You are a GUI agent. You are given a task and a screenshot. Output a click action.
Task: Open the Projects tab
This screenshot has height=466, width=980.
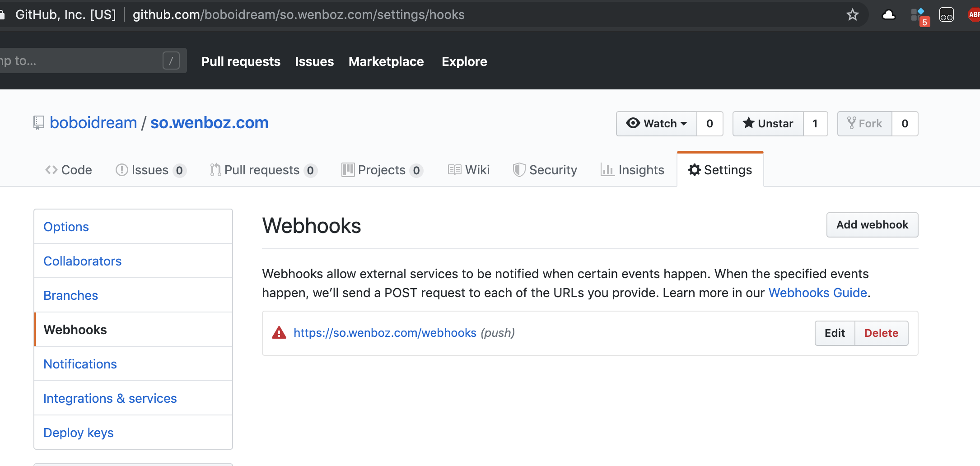click(382, 170)
